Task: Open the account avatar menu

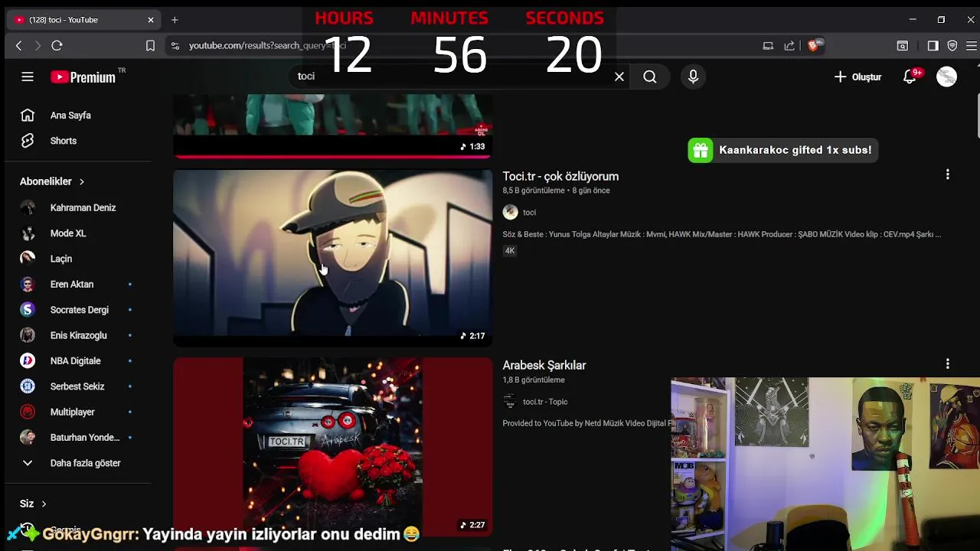Action: click(x=947, y=77)
